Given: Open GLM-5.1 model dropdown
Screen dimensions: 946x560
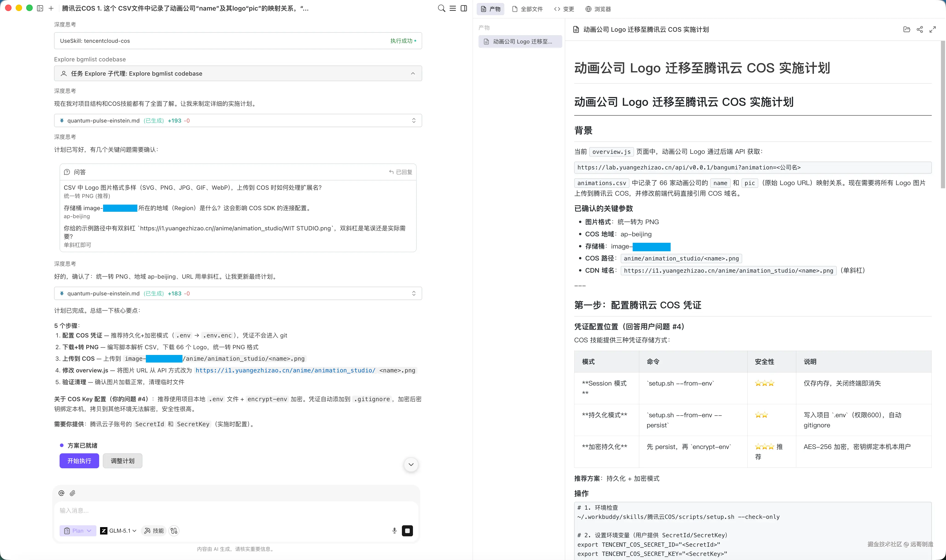Looking at the screenshot, I should point(118,531).
